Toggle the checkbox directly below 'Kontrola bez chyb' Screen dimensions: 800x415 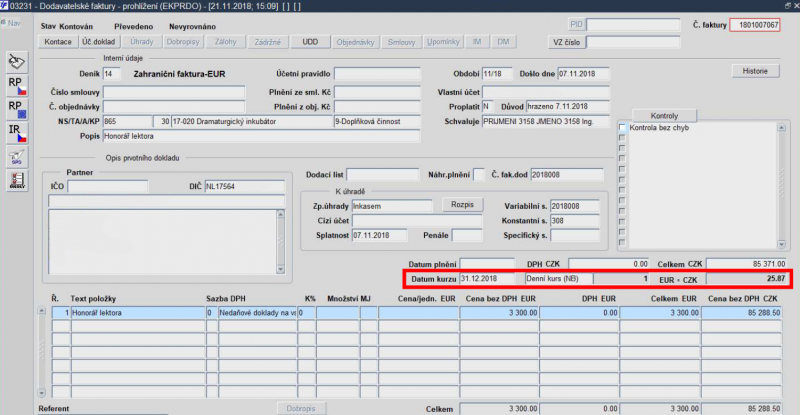pos(622,138)
